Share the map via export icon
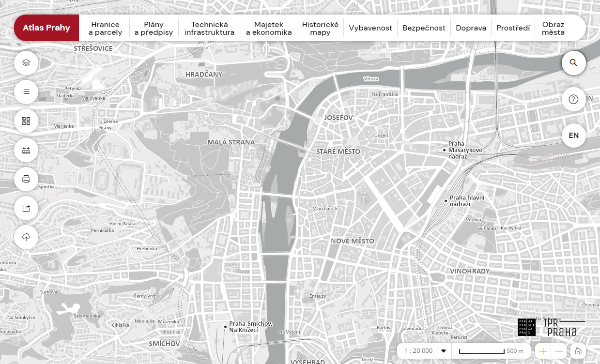The height and width of the screenshot is (364, 600). click(x=26, y=208)
